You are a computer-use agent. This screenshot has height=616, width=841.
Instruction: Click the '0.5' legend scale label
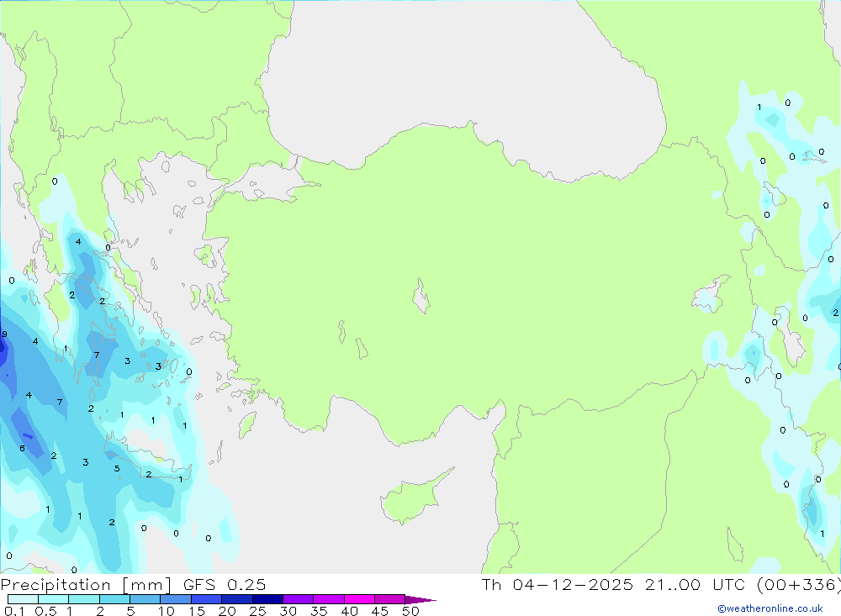[45, 611]
